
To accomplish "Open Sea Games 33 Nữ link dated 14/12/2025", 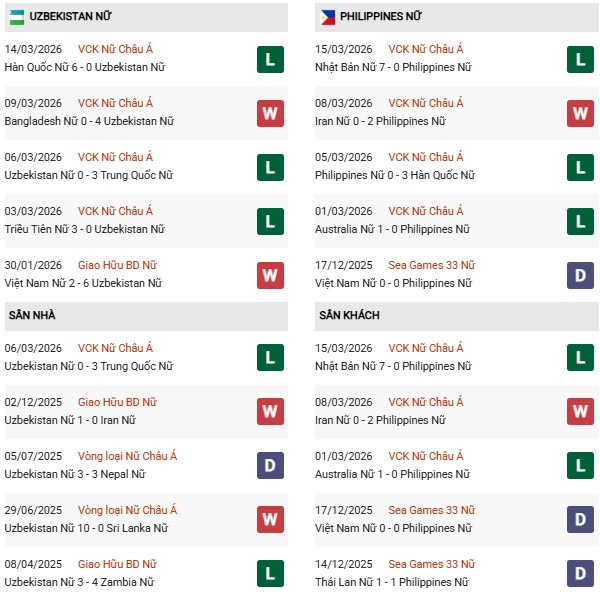I will click(x=432, y=564).
